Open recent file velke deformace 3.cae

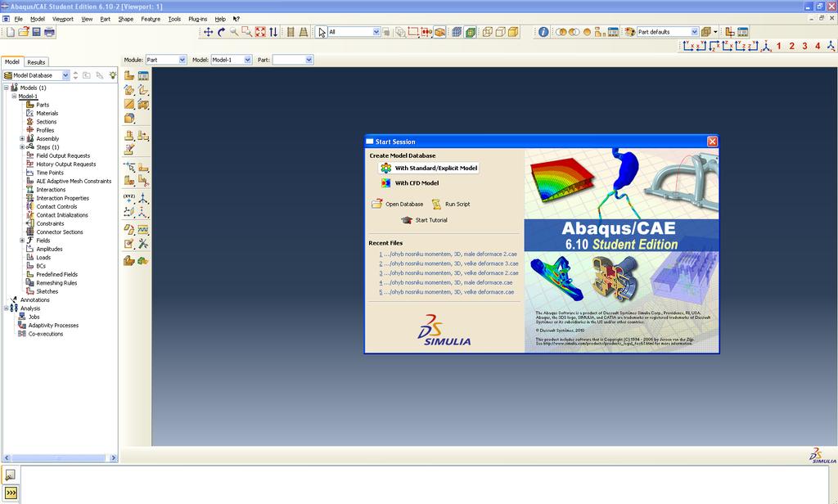point(448,263)
